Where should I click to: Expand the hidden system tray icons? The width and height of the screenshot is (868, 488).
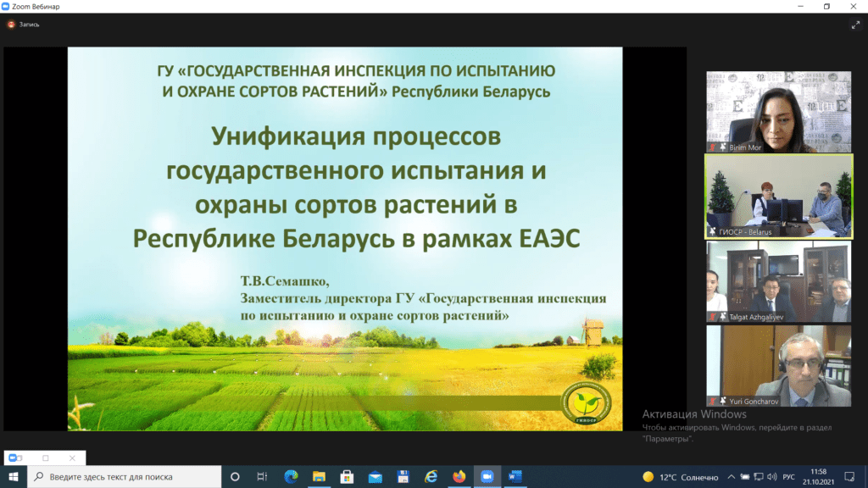732,476
